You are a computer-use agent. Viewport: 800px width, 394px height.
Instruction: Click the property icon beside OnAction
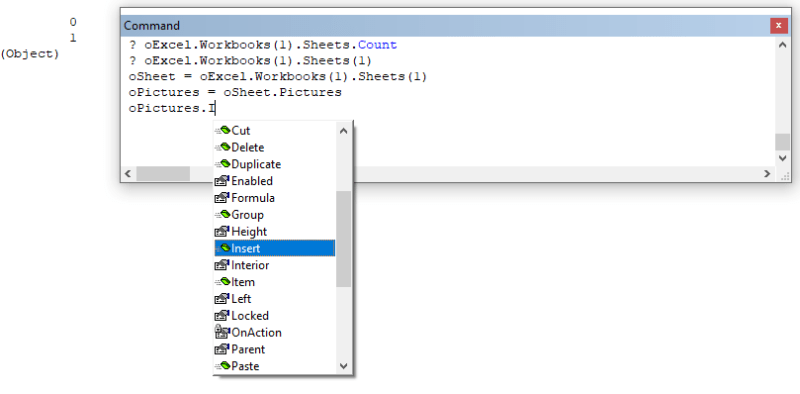click(222, 332)
